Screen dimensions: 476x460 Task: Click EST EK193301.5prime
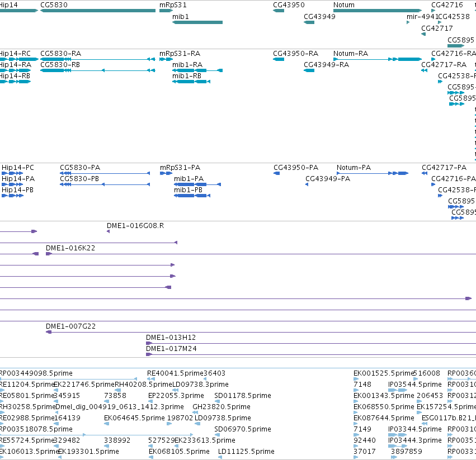pos(60,457)
